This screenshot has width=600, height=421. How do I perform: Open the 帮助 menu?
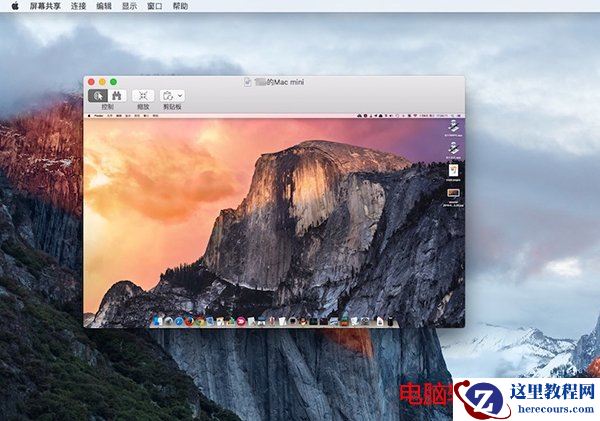pyautogui.click(x=180, y=6)
